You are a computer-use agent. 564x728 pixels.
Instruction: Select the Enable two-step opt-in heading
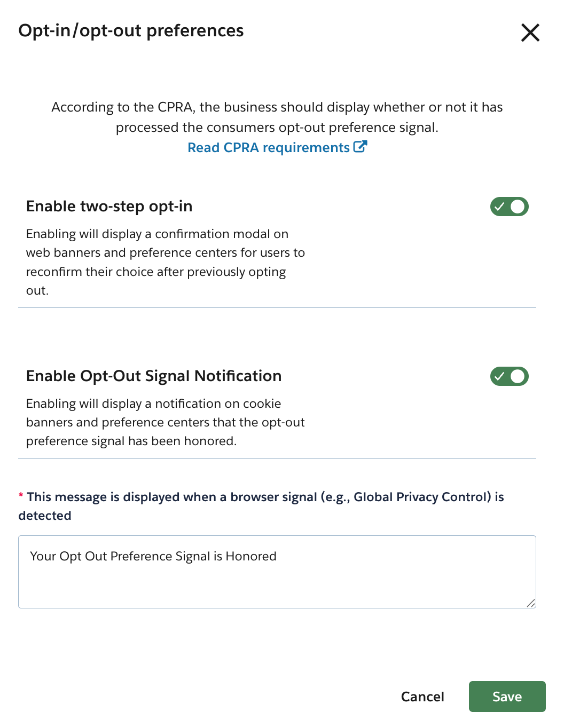point(109,207)
